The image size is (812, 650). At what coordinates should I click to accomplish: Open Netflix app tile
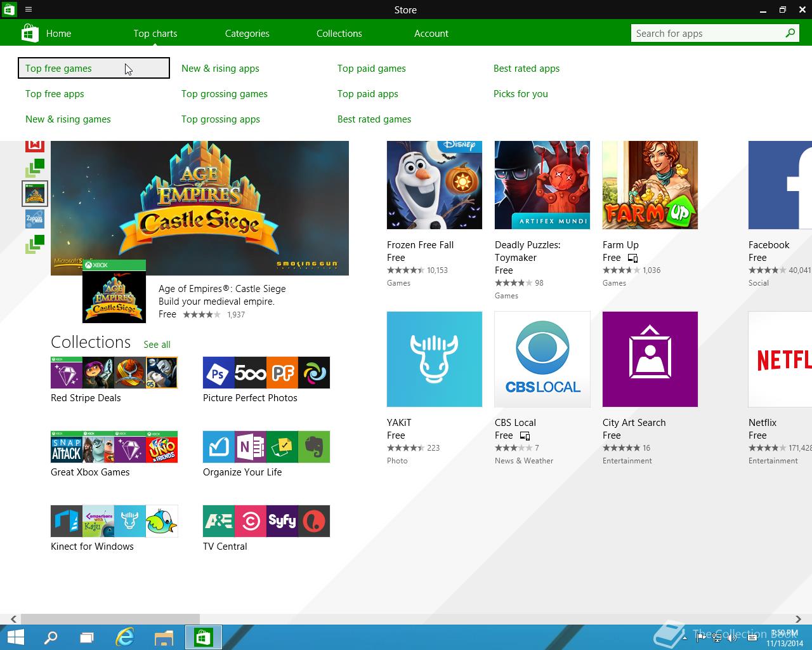780,359
